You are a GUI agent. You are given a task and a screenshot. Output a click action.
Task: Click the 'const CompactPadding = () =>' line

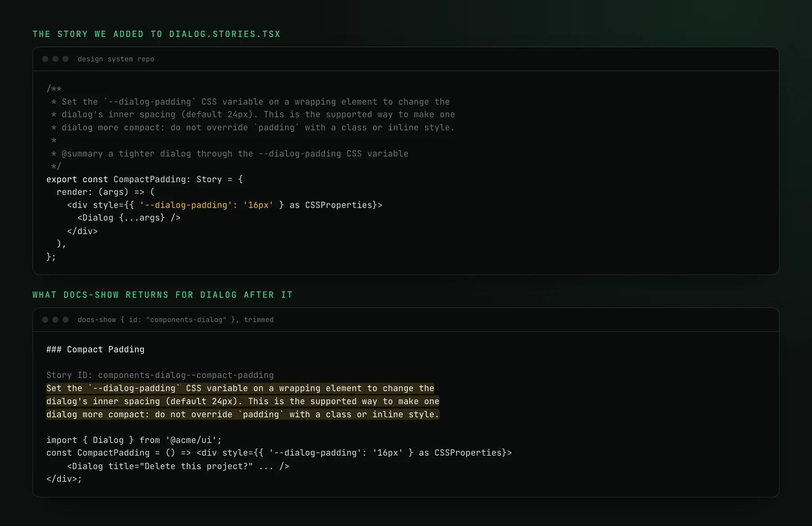pyautogui.click(x=279, y=453)
